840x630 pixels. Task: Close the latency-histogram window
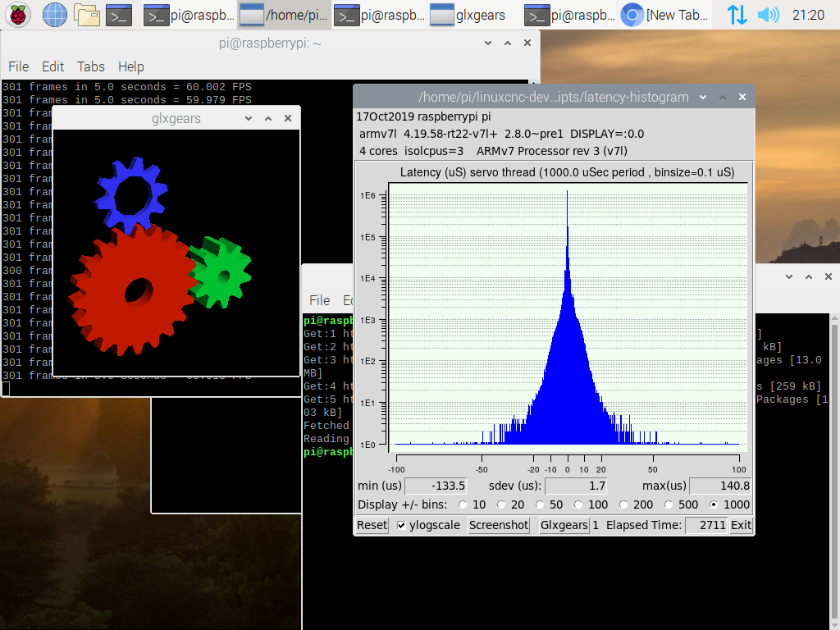(x=742, y=97)
